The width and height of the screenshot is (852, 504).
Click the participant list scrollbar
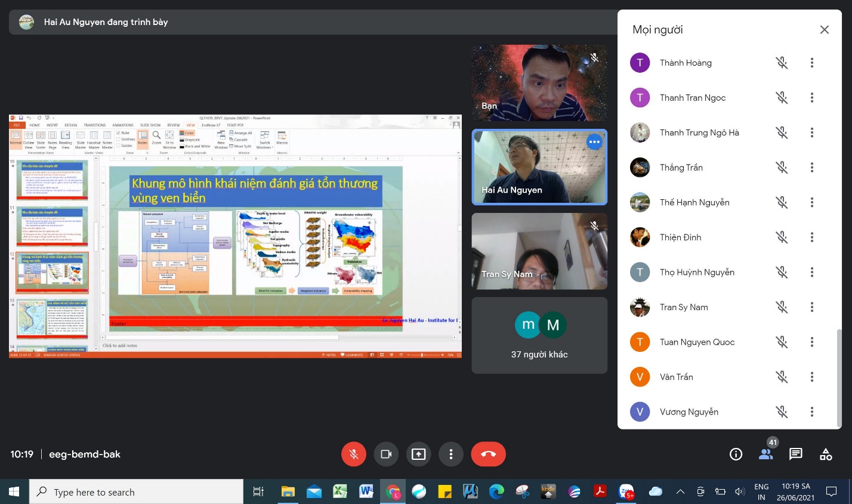click(839, 376)
